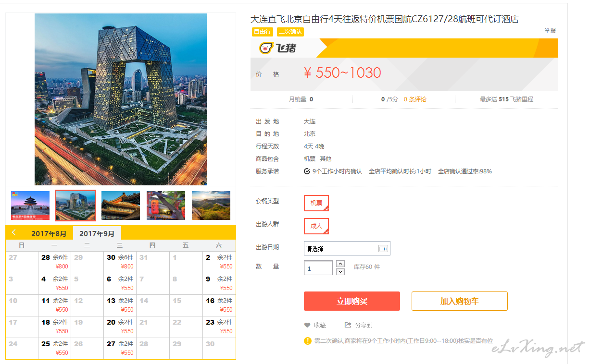
Task: Decrease quantity with down arrow
Action: pyautogui.click(x=340, y=272)
